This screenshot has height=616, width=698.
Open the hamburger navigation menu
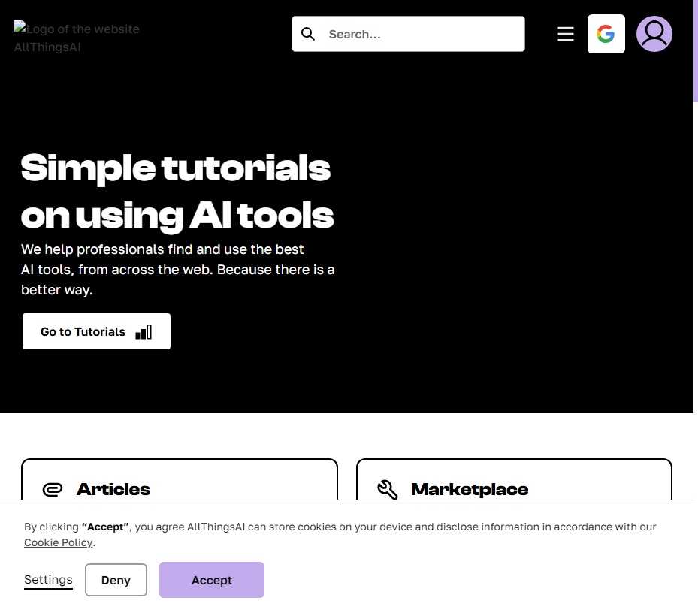tap(566, 34)
